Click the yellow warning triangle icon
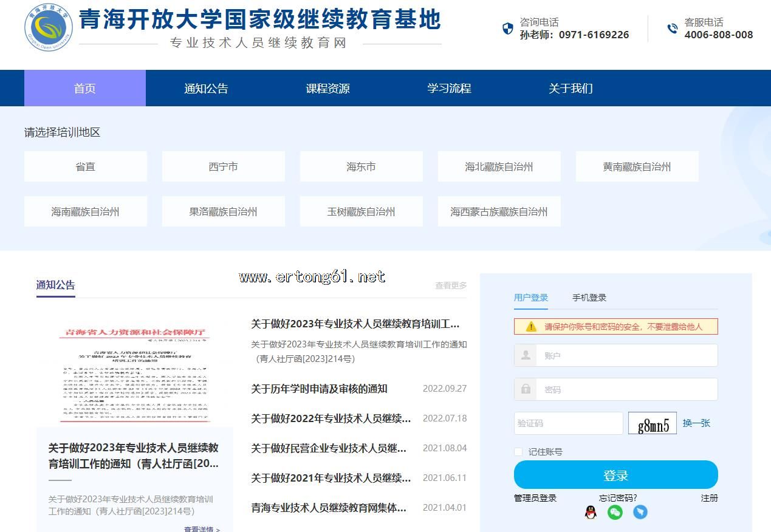Image resolution: width=771 pixels, height=532 pixels. (531, 327)
